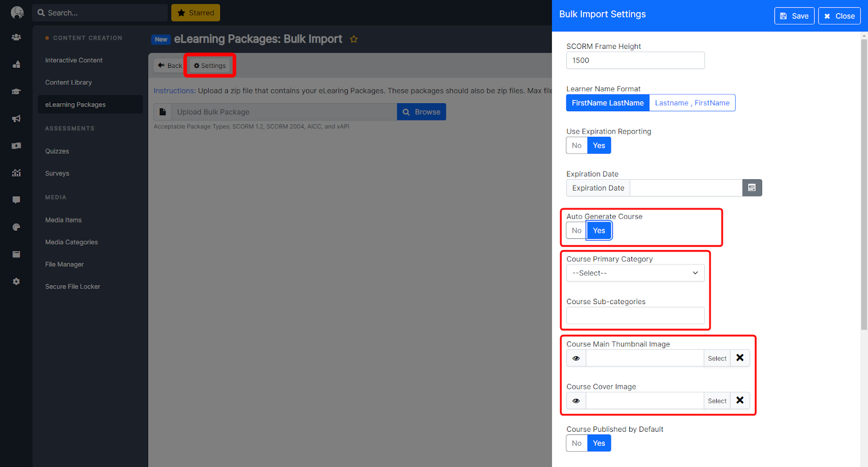Set Course Published by Default to Yes
Screen dimensions: 868x467
(599, 443)
